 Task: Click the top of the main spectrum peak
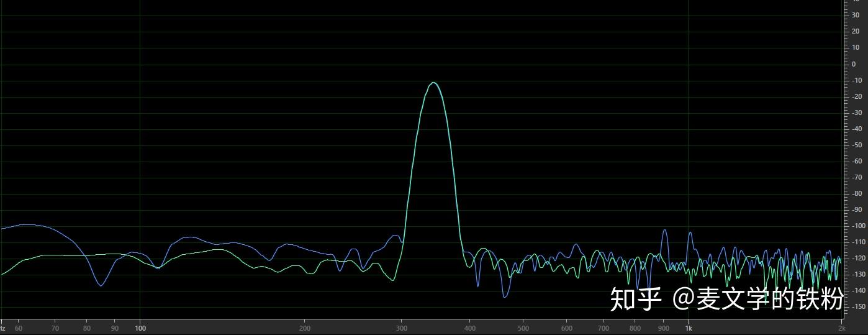434,83
